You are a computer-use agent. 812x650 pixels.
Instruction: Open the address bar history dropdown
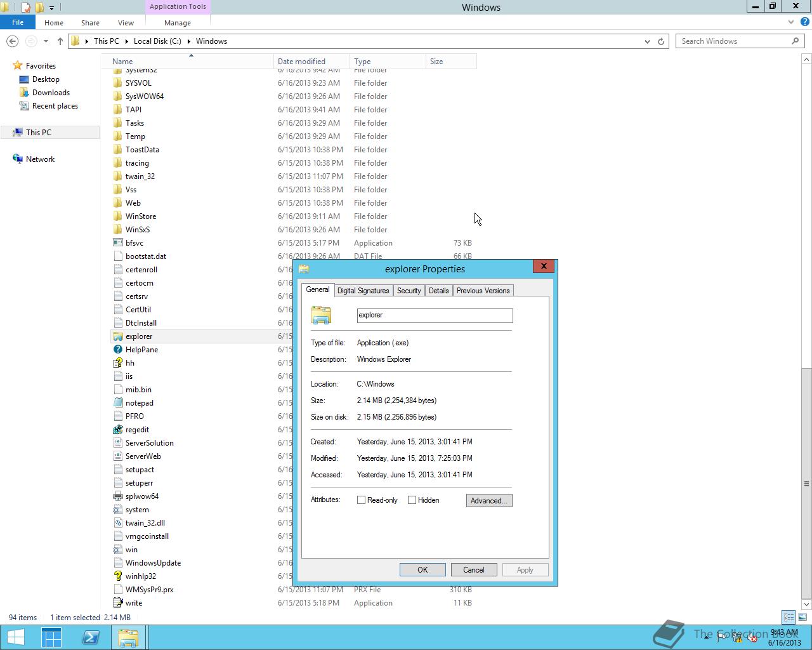tap(647, 41)
